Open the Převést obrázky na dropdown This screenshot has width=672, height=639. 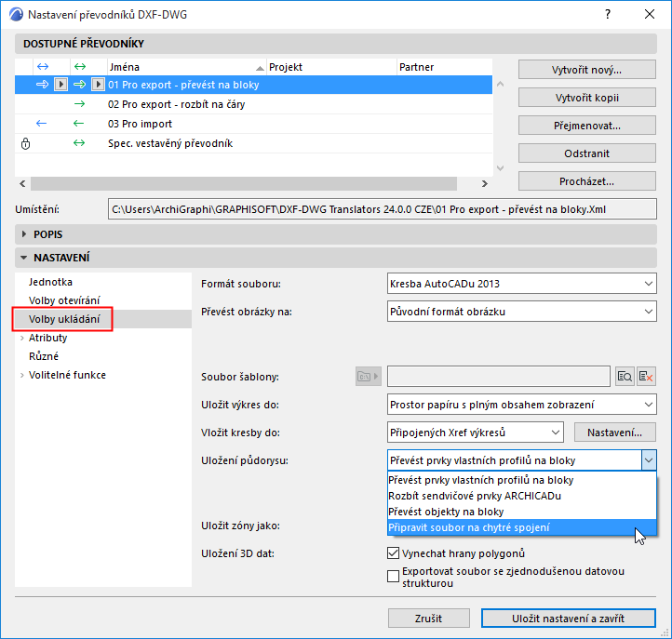[521, 312]
